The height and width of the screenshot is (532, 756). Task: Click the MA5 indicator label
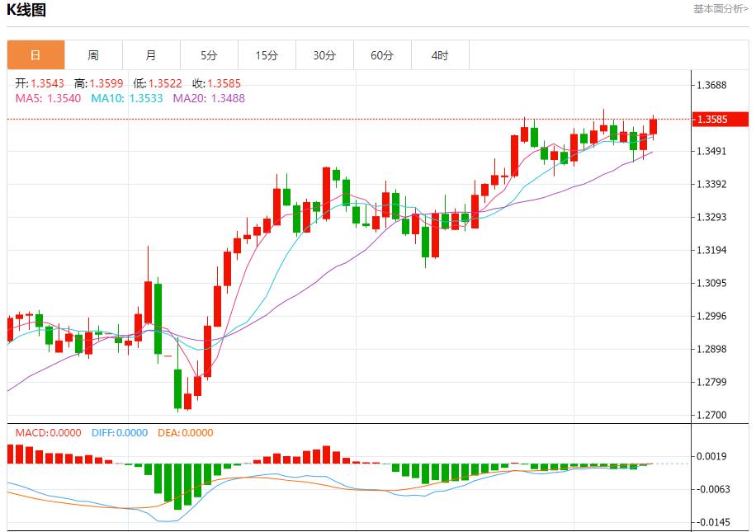click(x=48, y=98)
